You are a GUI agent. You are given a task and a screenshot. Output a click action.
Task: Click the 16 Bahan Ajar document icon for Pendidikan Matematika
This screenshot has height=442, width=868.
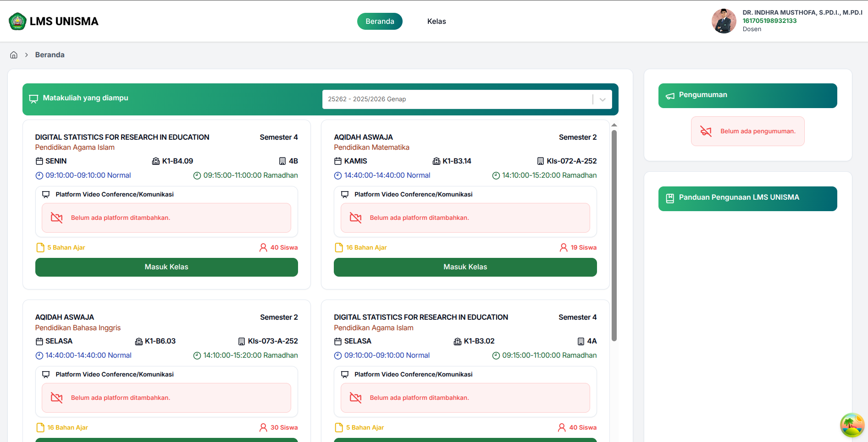(339, 248)
